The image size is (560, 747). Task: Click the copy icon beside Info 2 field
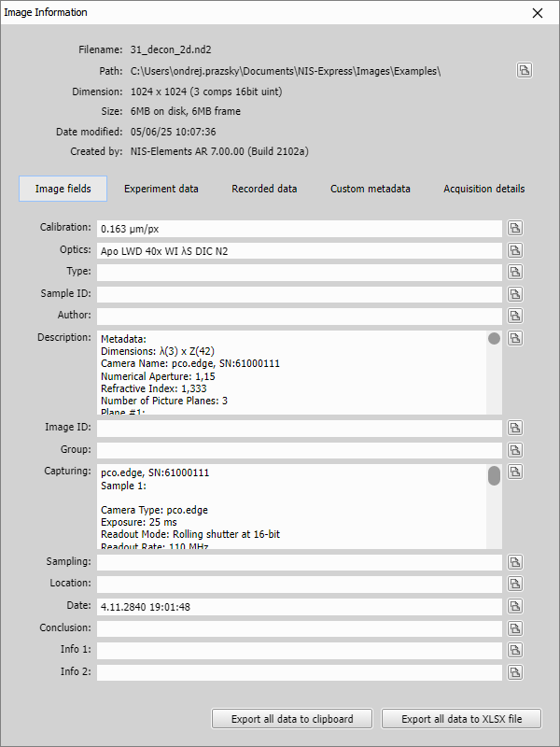click(x=515, y=672)
